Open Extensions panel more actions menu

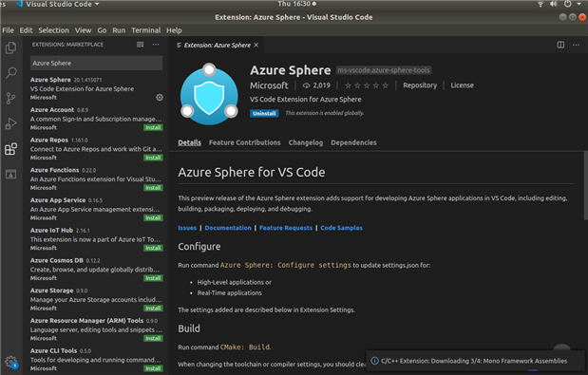[x=156, y=45]
